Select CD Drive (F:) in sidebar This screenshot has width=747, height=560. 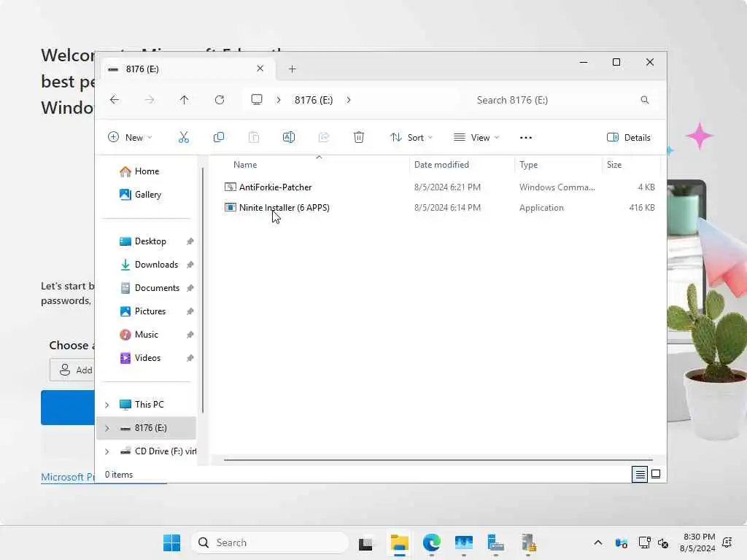pos(158,451)
